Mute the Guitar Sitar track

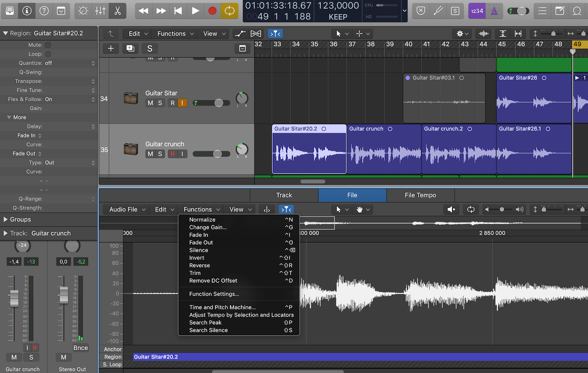[x=150, y=103]
